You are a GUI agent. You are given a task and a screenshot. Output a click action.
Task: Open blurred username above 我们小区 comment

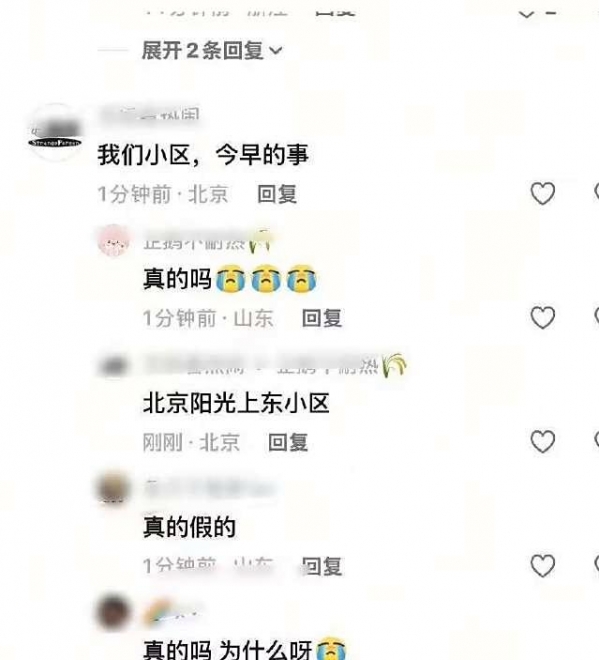click(149, 114)
